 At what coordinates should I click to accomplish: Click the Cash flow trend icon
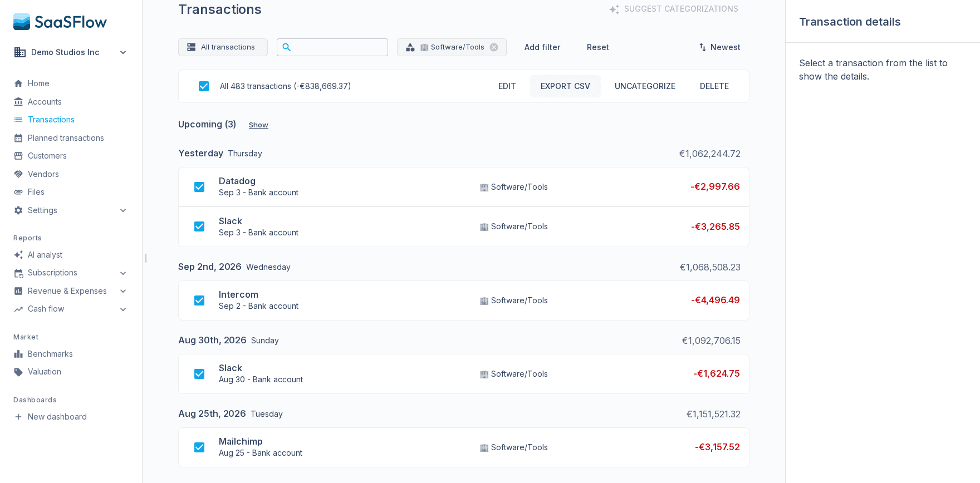18,309
